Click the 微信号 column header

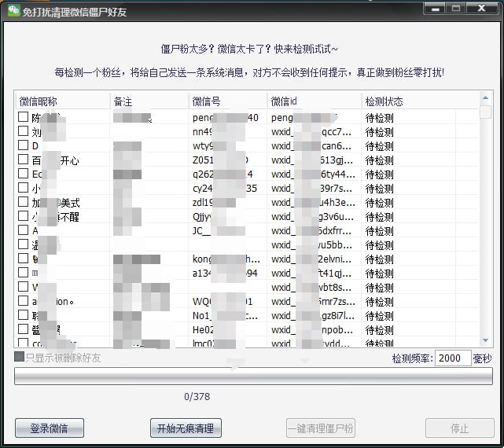(x=228, y=101)
